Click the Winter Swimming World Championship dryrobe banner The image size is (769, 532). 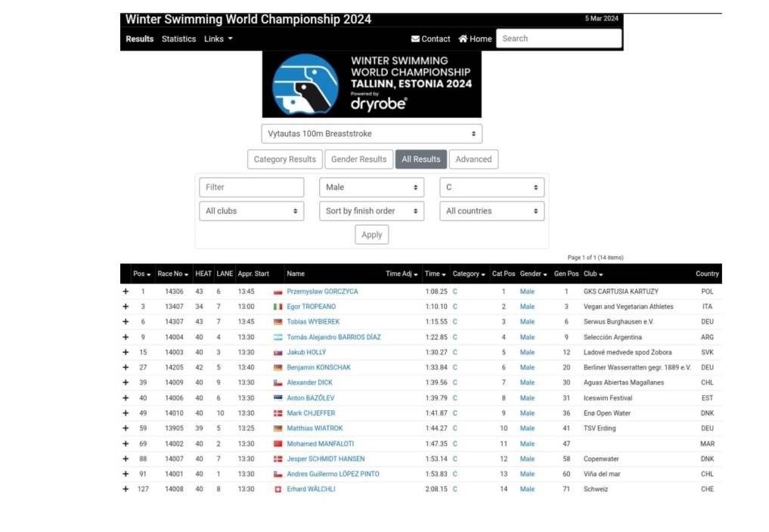[371, 84]
